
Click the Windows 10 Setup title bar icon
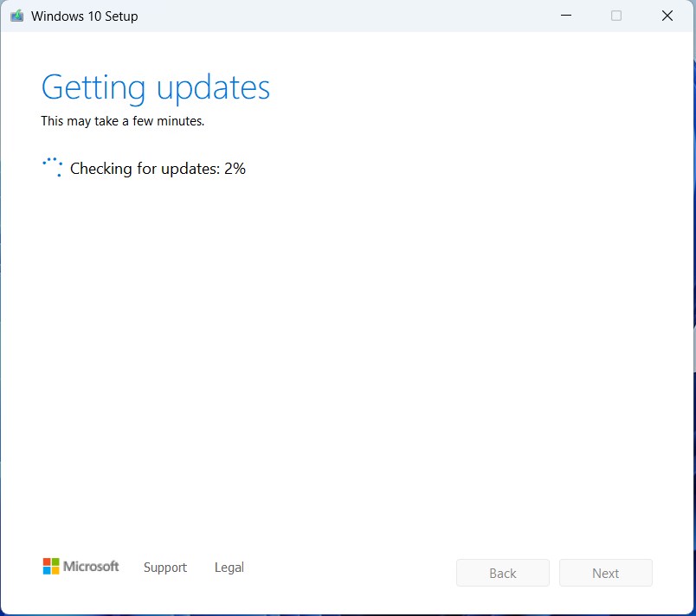coord(16,16)
